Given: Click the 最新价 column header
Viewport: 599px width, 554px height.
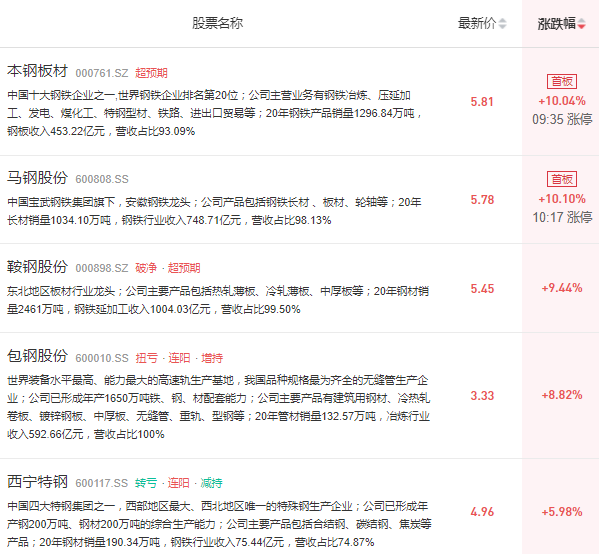Looking at the screenshot, I should click(477, 23).
